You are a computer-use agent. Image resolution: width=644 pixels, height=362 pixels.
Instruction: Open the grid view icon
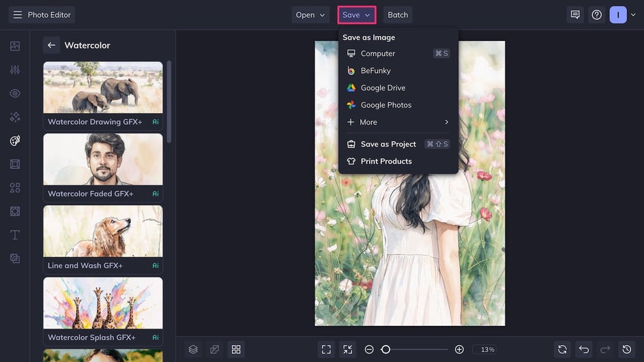[236, 349]
